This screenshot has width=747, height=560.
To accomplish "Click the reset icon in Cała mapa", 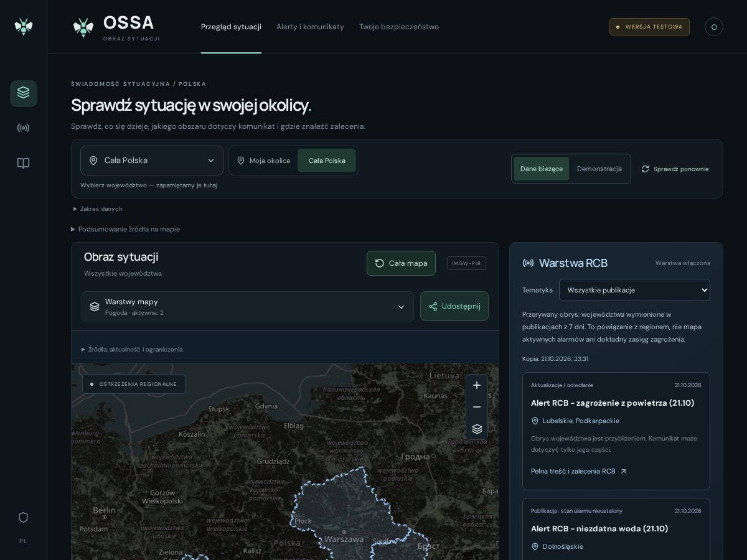I will (x=380, y=263).
